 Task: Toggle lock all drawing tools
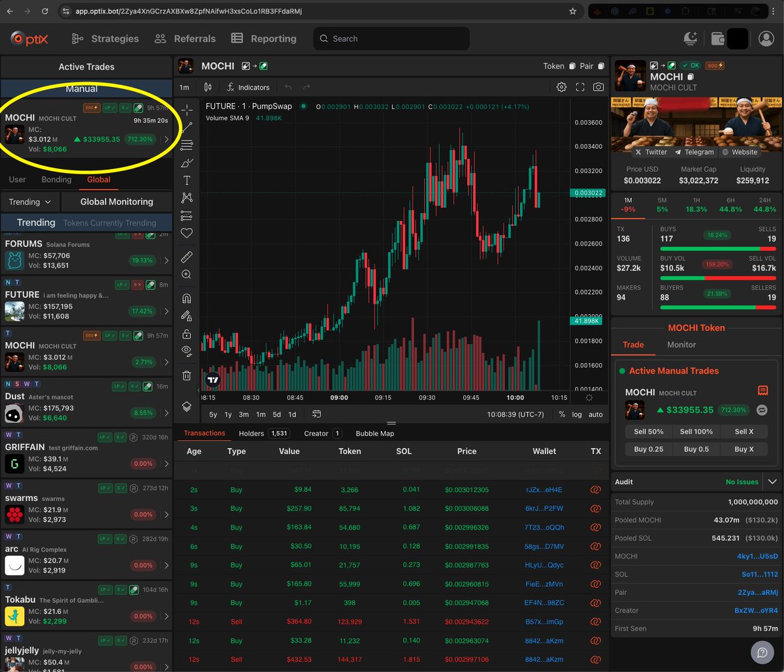(187, 334)
